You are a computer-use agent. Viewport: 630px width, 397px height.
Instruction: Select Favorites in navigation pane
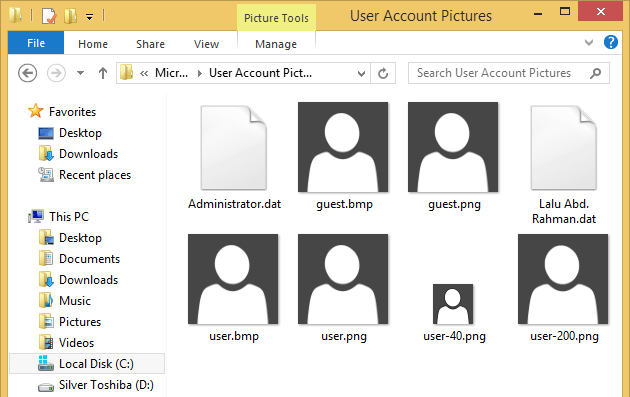[x=72, y=112]
